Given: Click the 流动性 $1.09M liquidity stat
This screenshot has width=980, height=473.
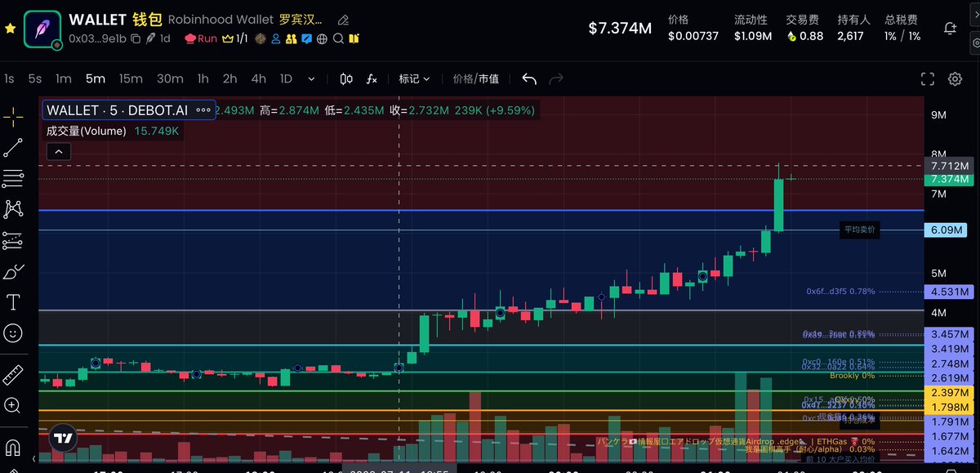Looking at the screenshot, I should [x=751, y=28].
